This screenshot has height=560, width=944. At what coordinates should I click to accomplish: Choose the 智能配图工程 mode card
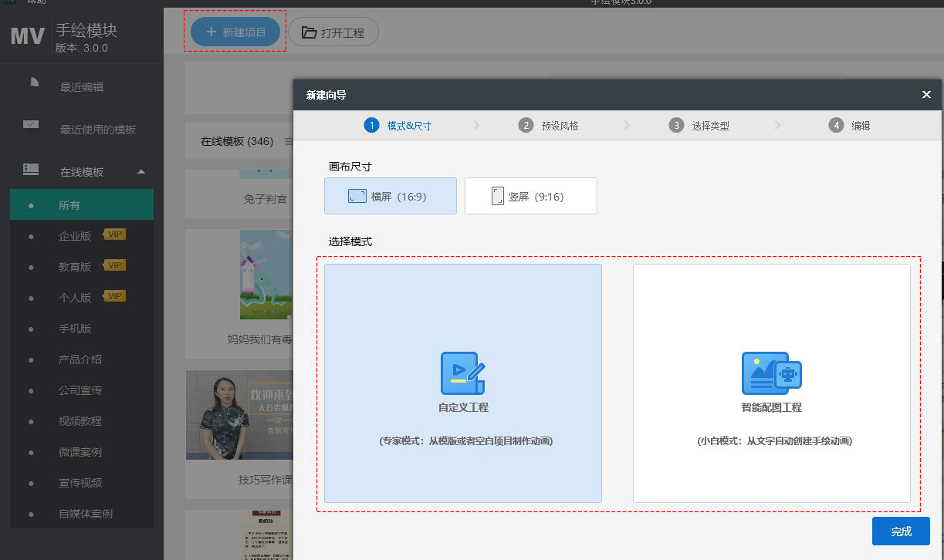pyautogui.click(x=771, y=383)
